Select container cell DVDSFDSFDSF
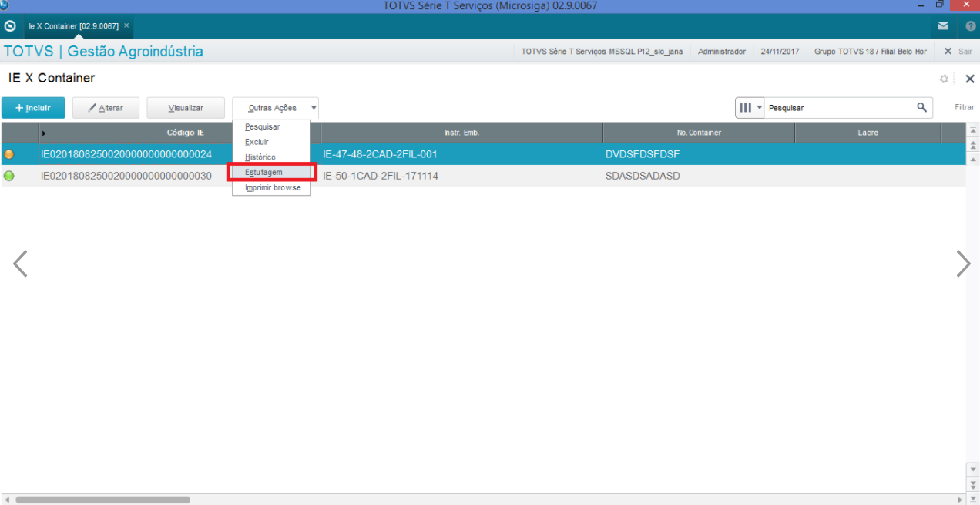The height and width of the screenshot is (505, 980). tap(643, 154)
